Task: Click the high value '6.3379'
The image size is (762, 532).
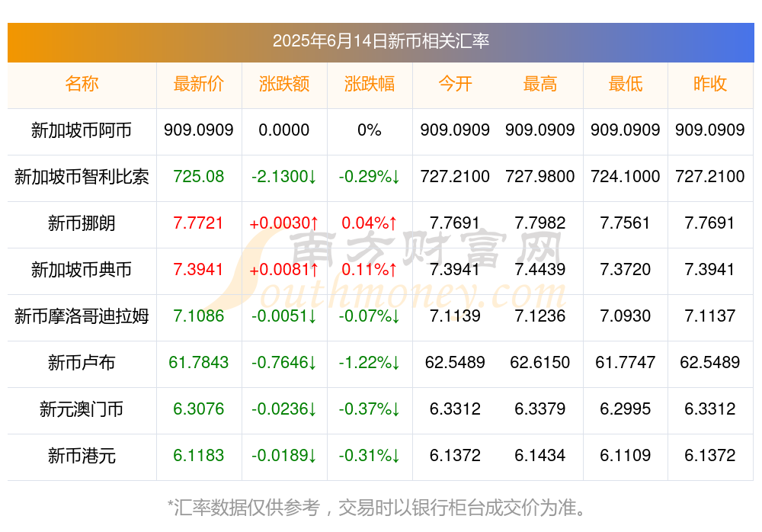Action: point(540,409)
